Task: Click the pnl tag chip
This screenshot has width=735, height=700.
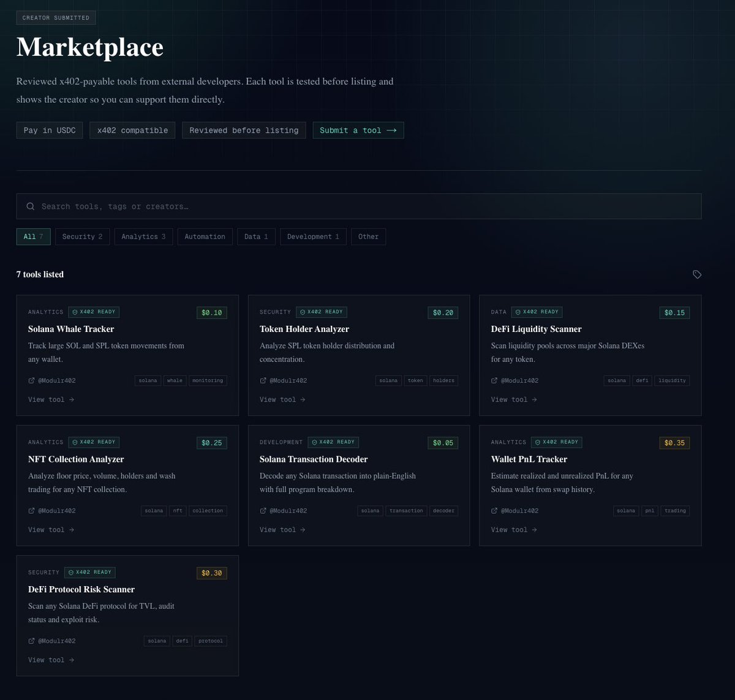Action: click(x=649, y=511)
